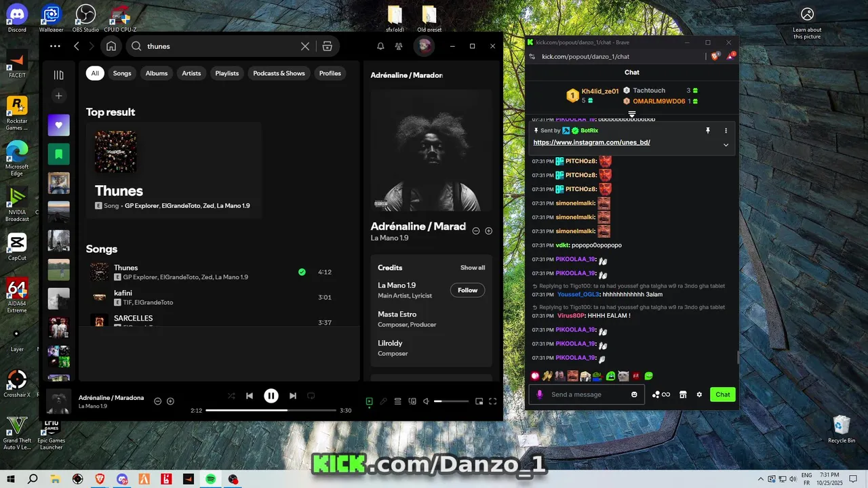Open Lilroldy credit
Image resolution: width=868 pixels, height=488 pixels.
390,344
